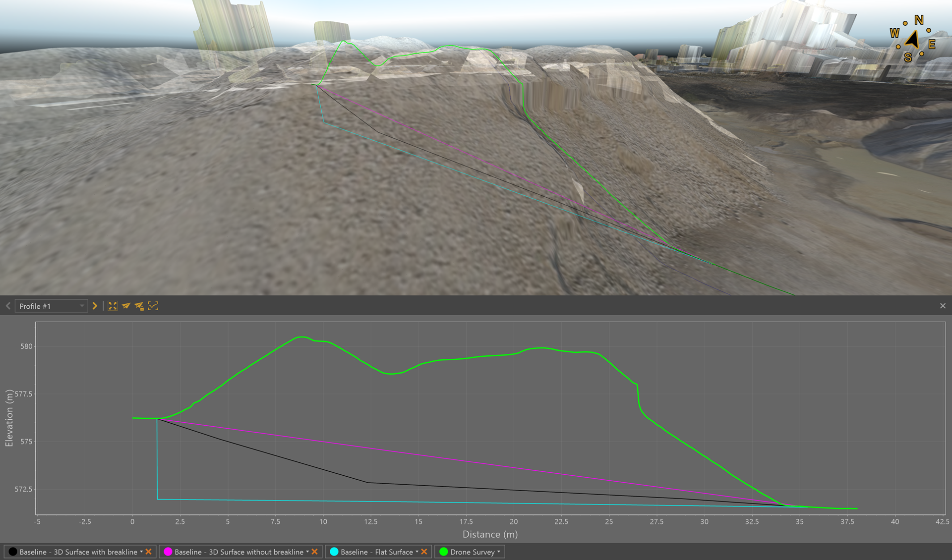This screenshot has height=560, width=952.
Task: Click the black breakline baseline color swatch
Action: (13, 552)
